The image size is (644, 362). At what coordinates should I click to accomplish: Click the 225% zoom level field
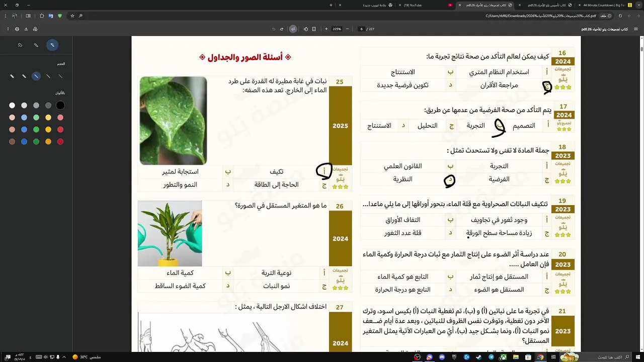[337, 29]
